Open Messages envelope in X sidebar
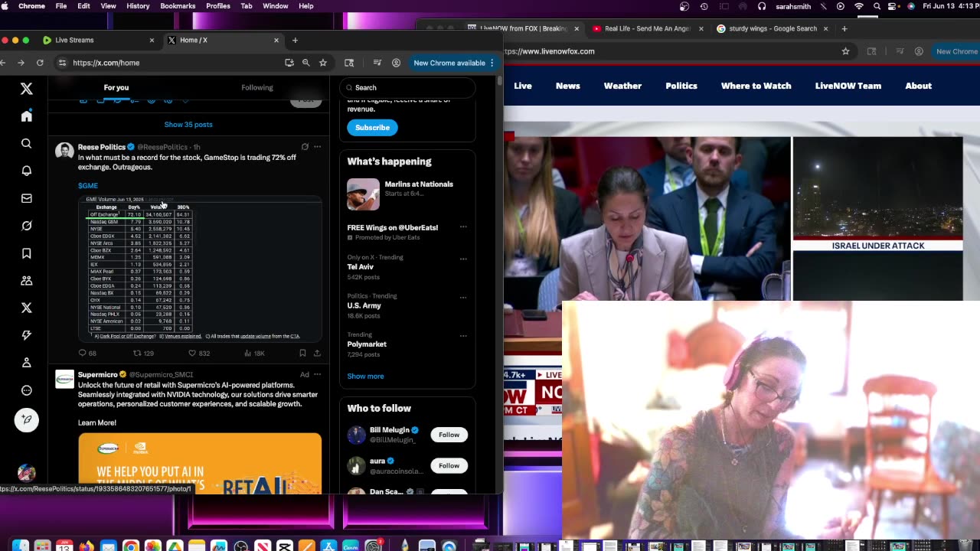Image resolution: width=980 pixels, height=551 pixels. (x=26, y=198)
